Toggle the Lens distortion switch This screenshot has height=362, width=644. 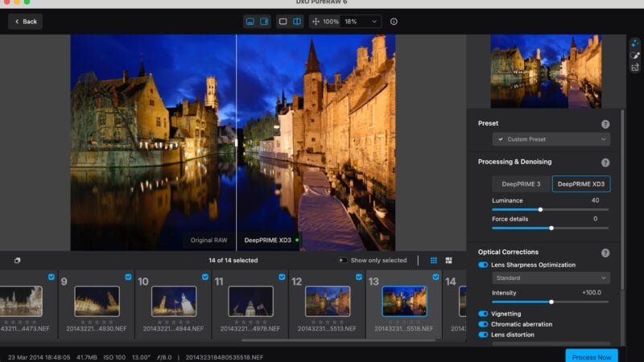(x=483, y=335)
